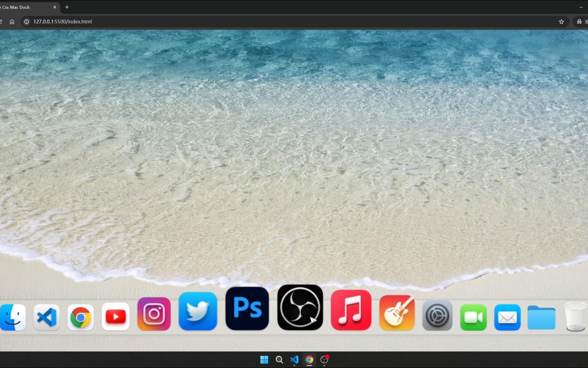Open GarageBand from the dock

pos(397,312)
